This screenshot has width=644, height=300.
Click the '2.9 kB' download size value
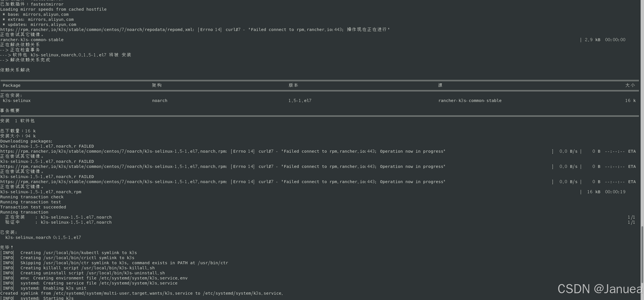coord(593,40)
